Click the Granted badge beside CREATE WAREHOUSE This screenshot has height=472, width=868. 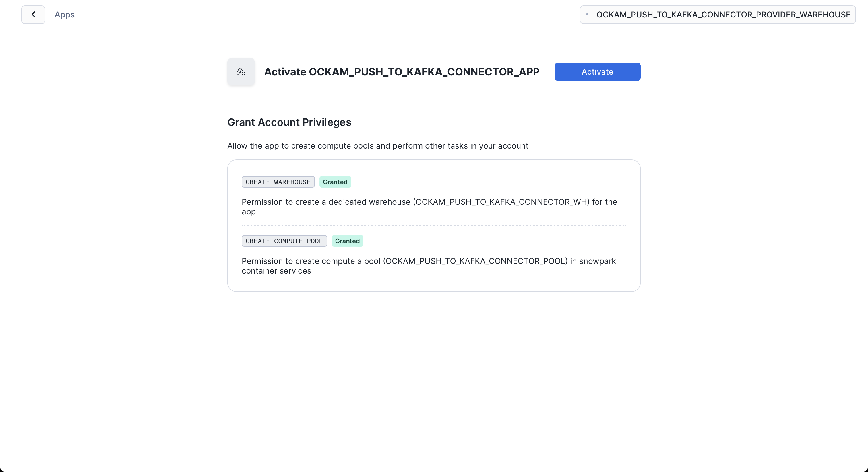pyautogui.click(x=335, y=182)
